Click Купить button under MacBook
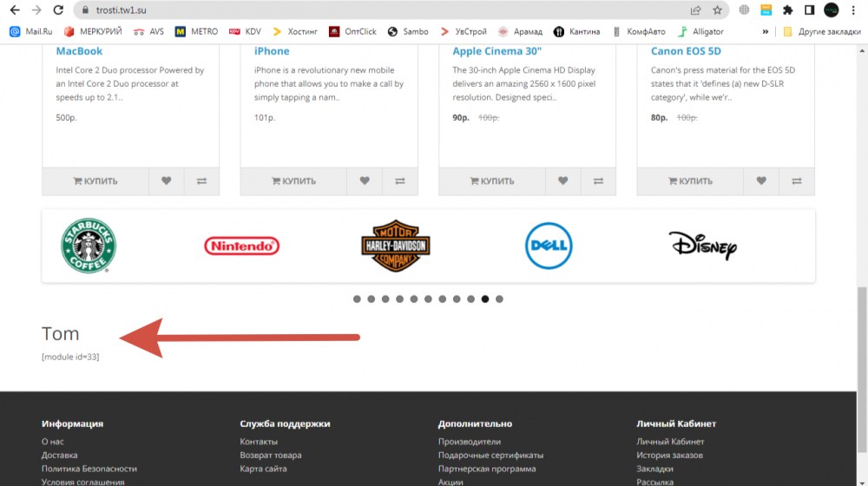868x486 pixels. (x=95, y=181)
